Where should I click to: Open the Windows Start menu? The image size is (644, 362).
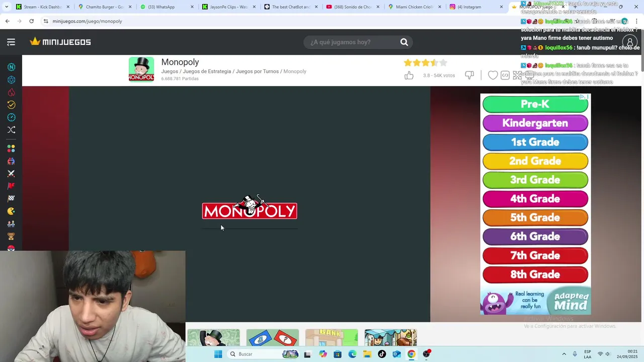point(218,354)
